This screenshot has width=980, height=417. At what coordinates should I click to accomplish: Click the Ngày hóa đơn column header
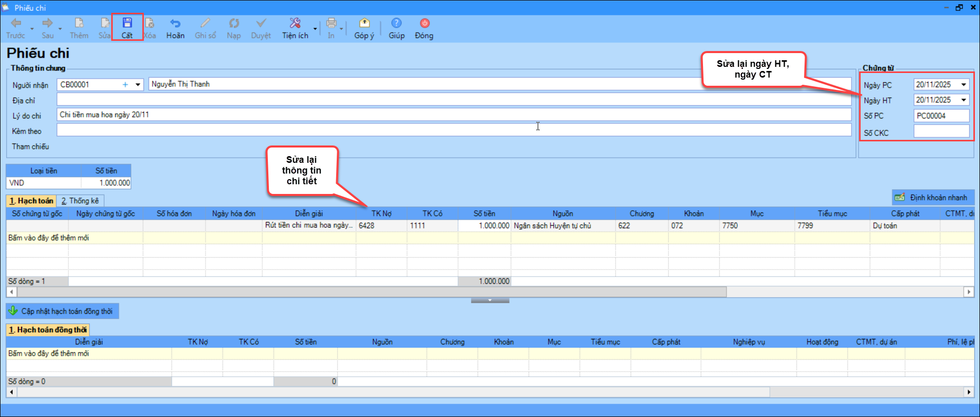[x=234, y=213]
